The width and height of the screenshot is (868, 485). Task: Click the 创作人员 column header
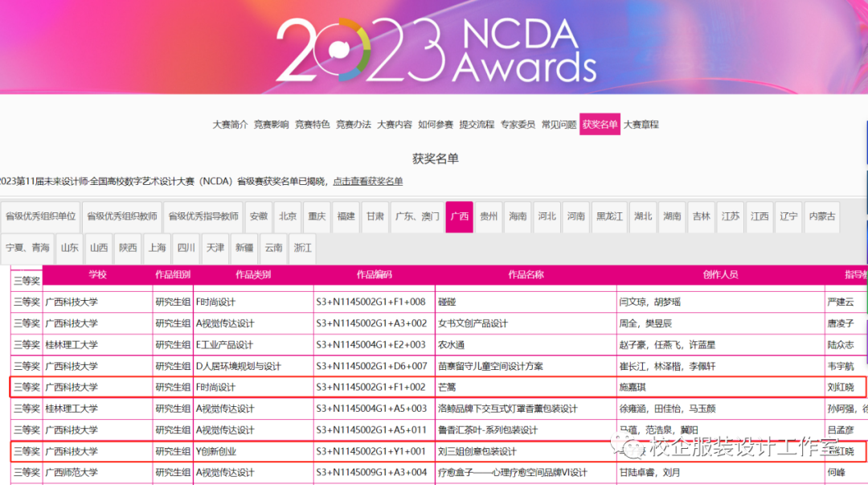[x=720, y=274]
